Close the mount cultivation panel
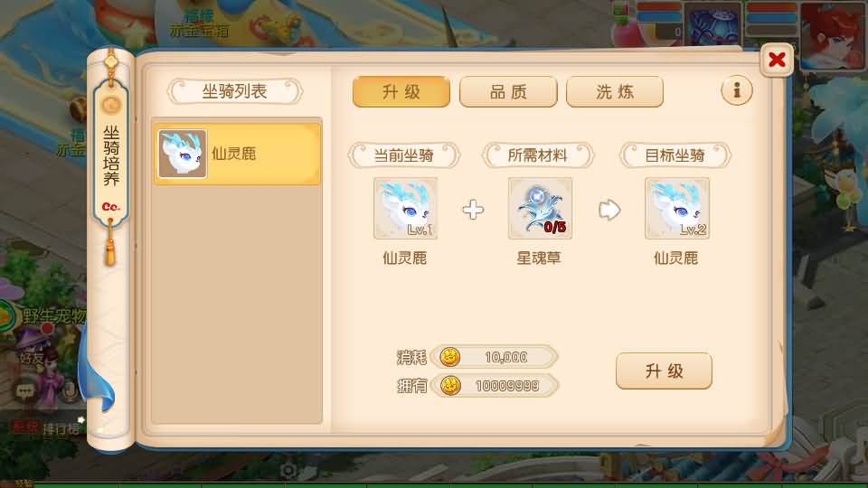Screen dimensions: 868x488 point(776,60)
